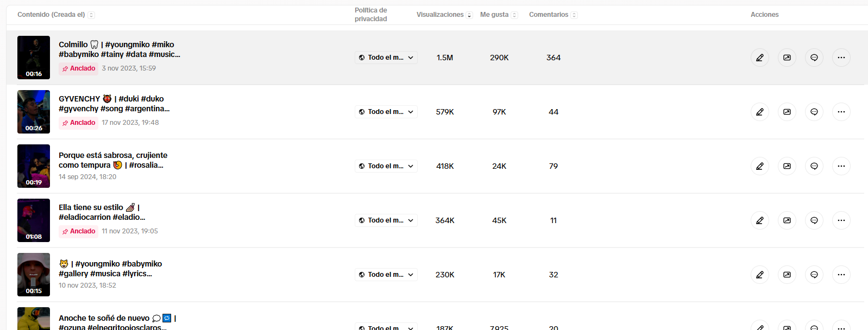This screenshot has width=868, height=330.
Task: Expand privacy dropdown for Porque está sabrosa video
Action: coord(386,166)
